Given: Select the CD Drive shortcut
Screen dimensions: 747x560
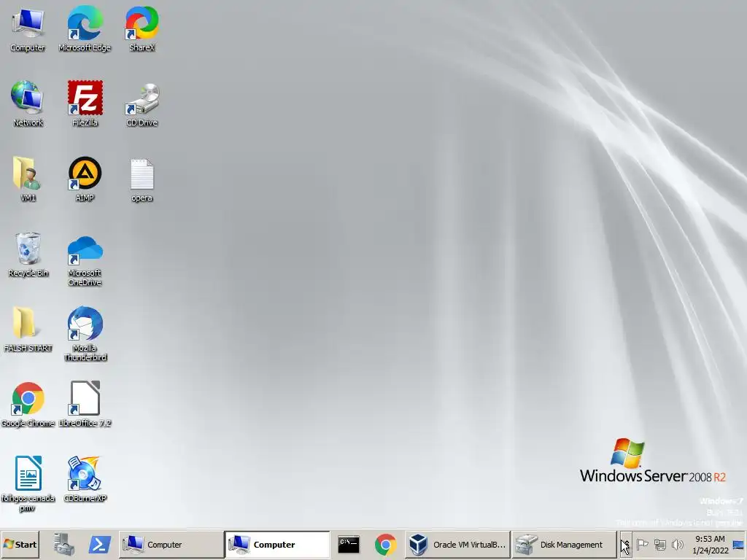Looking at the screenshot, I should click(142, 104).
